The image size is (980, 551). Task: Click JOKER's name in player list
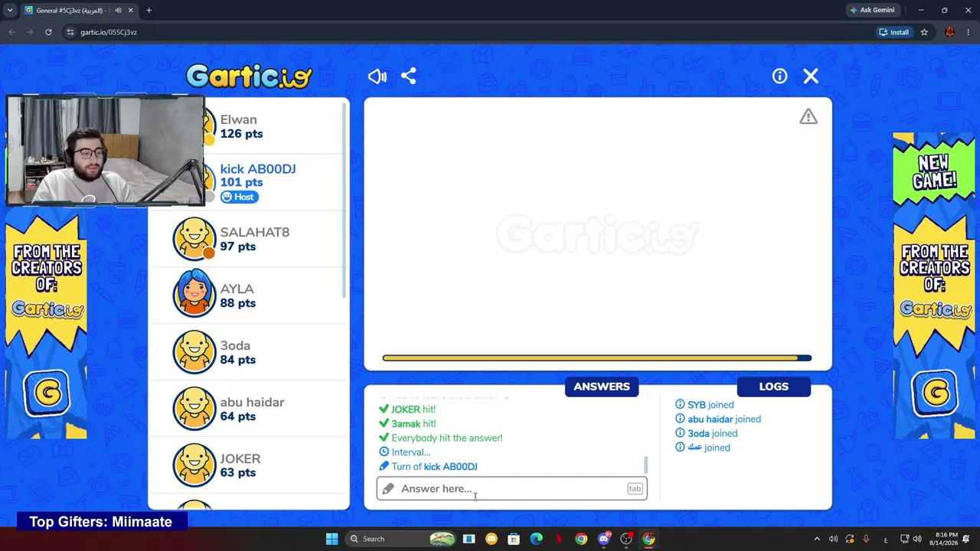coord(240,459)
